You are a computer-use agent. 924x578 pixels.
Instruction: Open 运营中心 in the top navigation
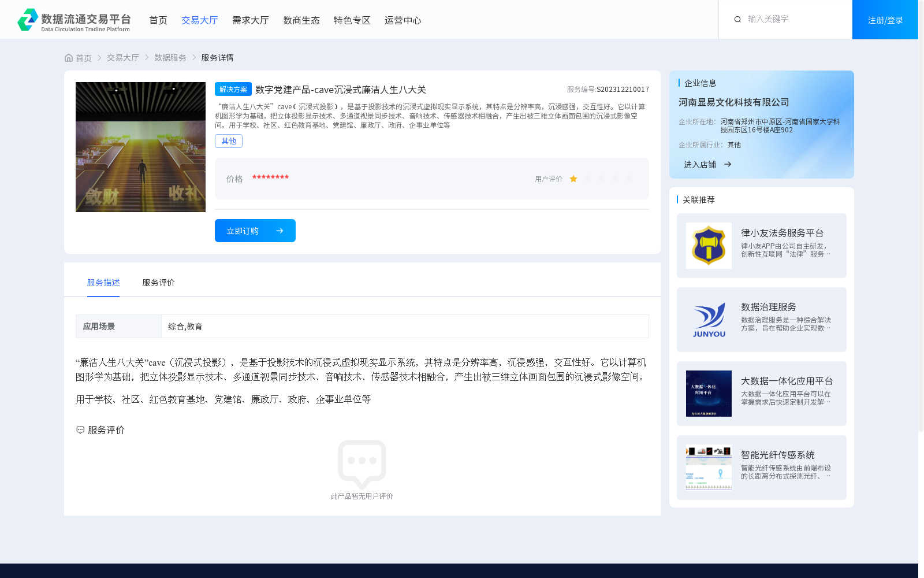(x=403, y=20)
